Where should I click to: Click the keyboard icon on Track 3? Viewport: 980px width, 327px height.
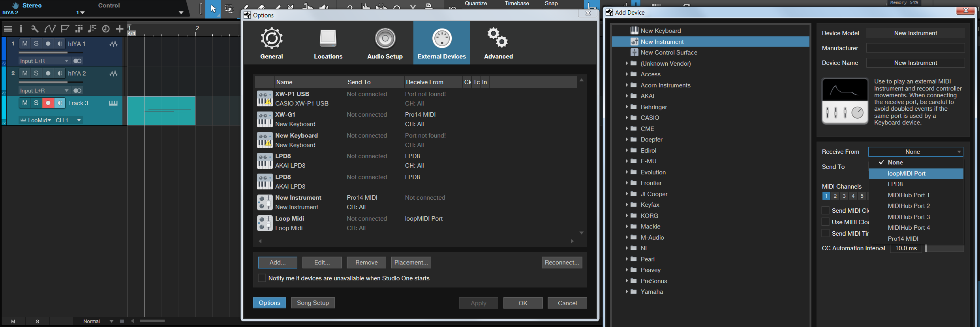[x=113, y=103]
